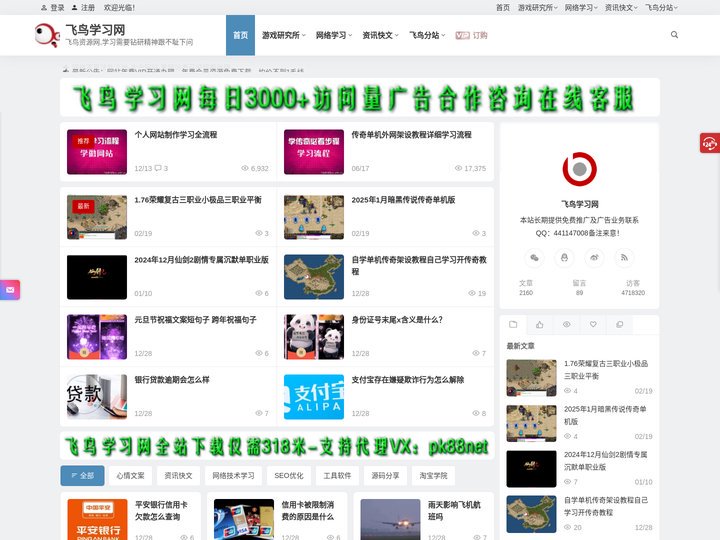The image size is (720, 540).
Task: Click comment icon on 个人网站制作学习全流程 card
Action: 158,168
